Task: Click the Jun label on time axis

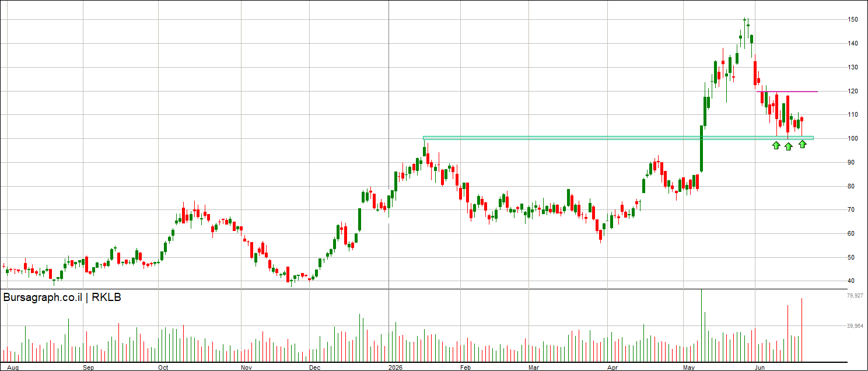Action: click(x=759, y=367)
